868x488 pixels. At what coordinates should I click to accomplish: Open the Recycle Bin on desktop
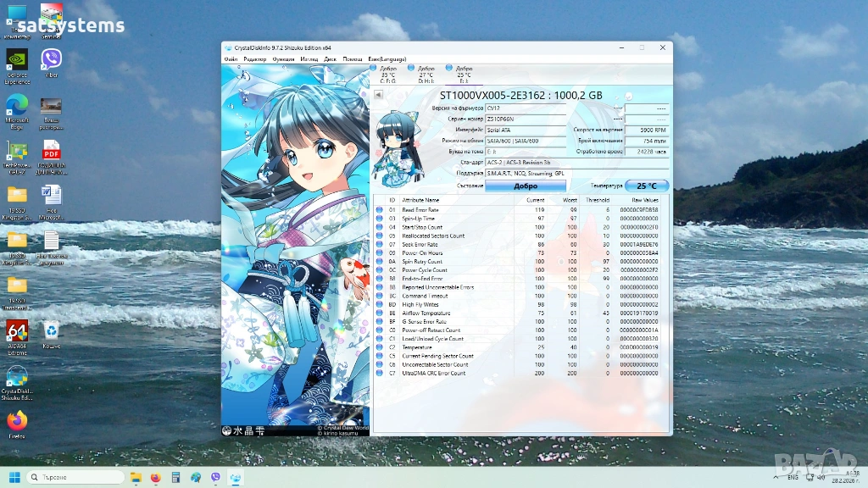[x=51, y=332]
